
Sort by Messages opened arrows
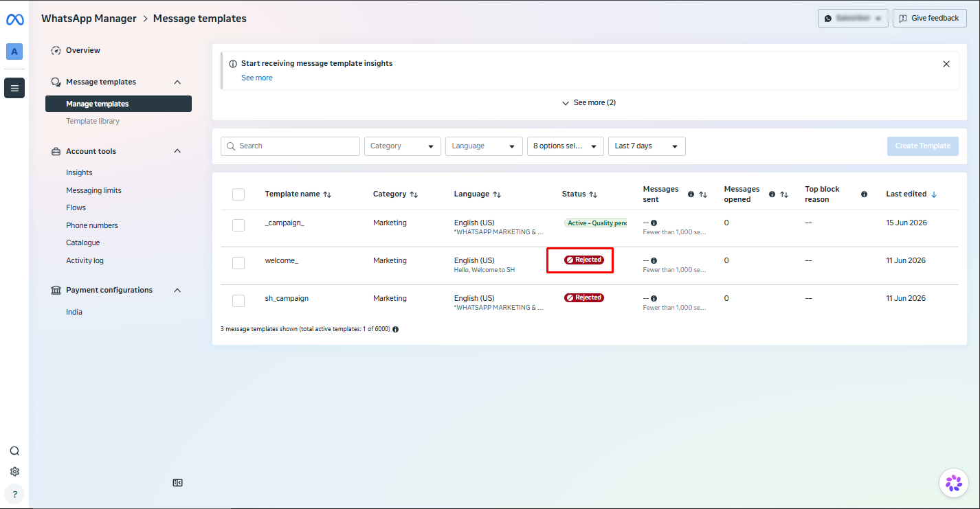pyautogui.click(x=784, y=194)
